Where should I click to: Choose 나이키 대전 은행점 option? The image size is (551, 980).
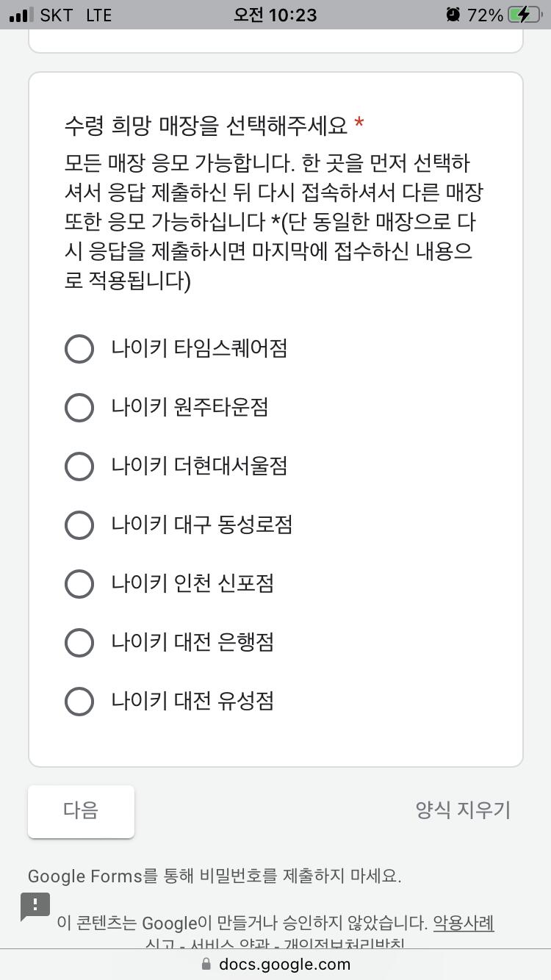pos(79,642)
